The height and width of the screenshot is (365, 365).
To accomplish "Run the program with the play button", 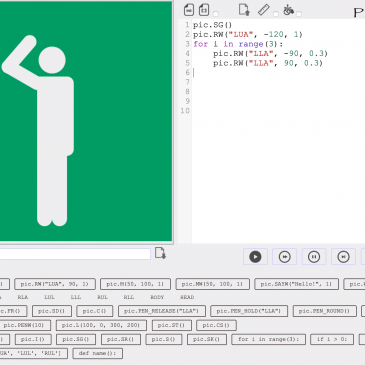I will click(x=255, y=257).
